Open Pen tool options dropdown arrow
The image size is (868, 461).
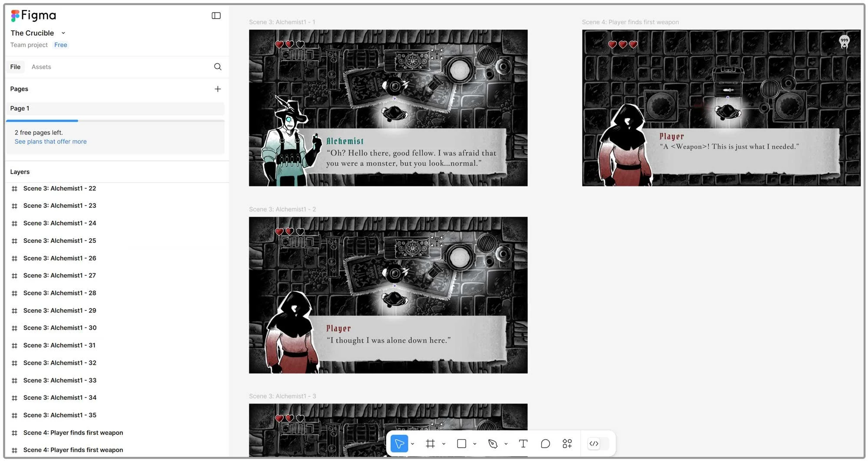click(x=506, y=444)
